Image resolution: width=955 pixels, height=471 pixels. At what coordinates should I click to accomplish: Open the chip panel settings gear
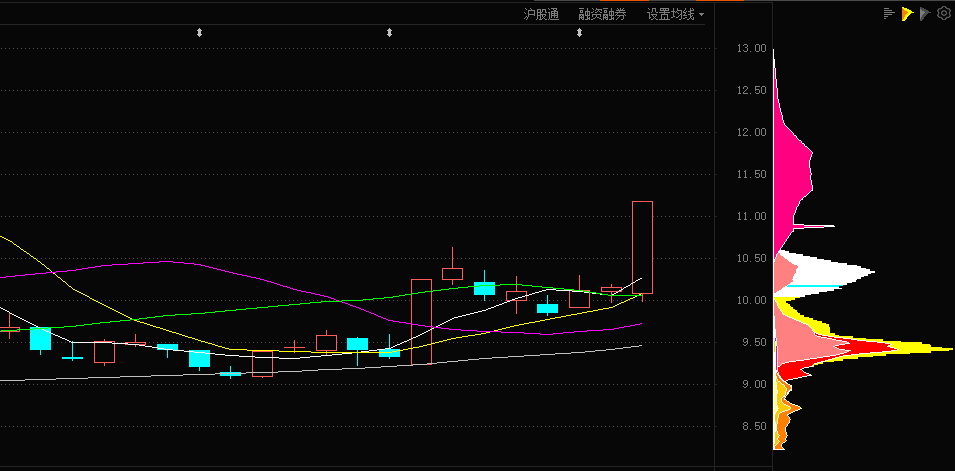click(943, 14)
